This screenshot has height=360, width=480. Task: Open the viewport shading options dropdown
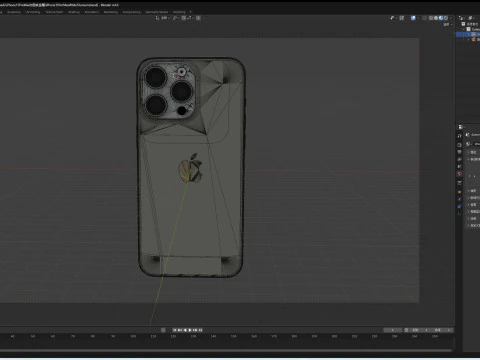(451, 18)
